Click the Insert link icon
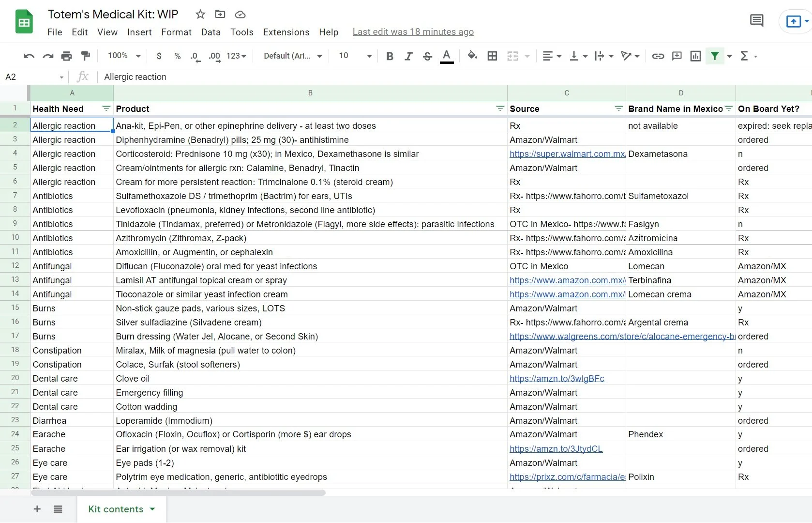Screen dimensions: 812x523 click(x=658, y=56)
